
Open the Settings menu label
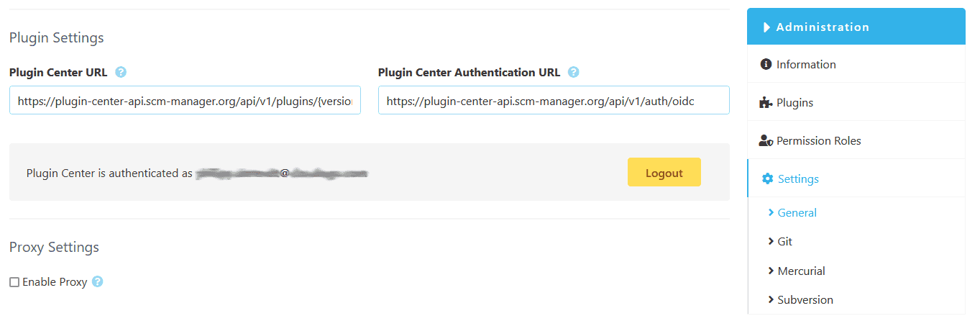click(798, 178)
